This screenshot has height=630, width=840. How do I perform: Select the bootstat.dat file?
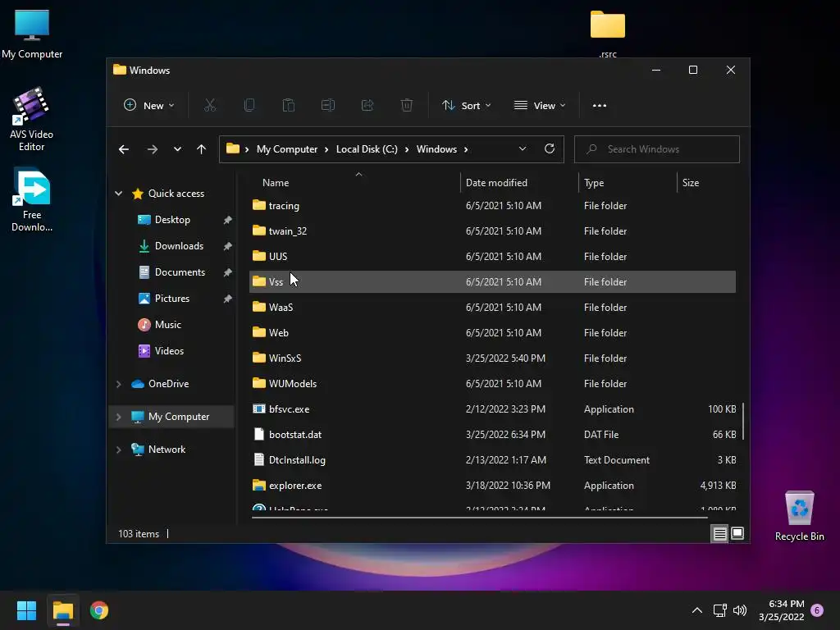[x=493, y=435]
